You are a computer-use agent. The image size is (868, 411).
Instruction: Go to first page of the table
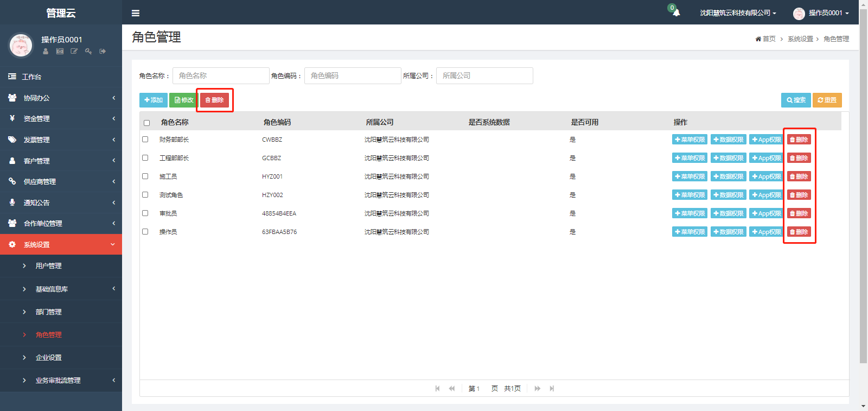click(x=437, y=388)
